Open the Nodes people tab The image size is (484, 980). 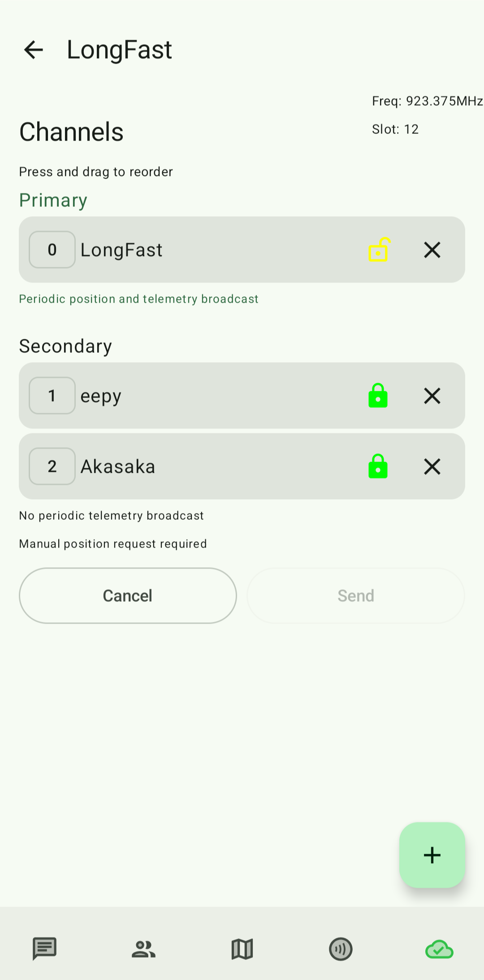point(143,949)
